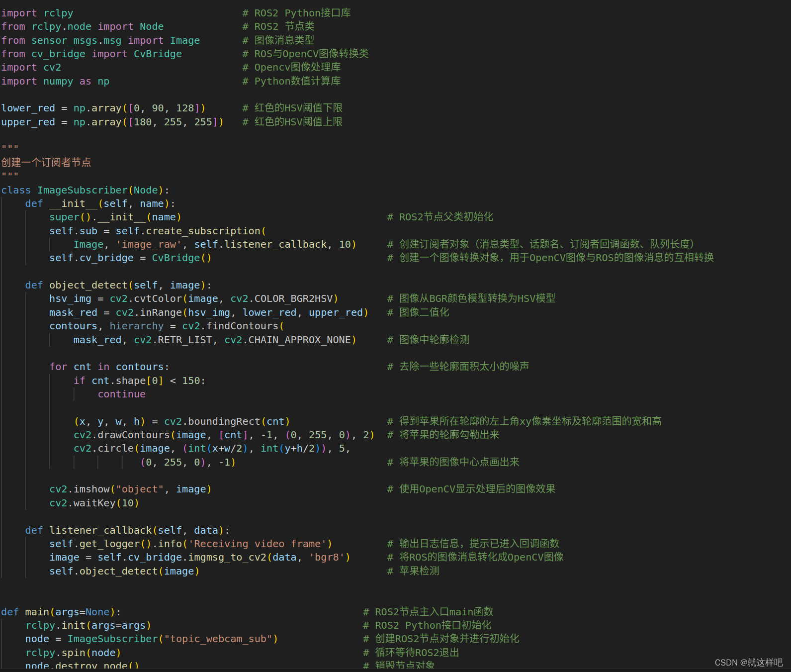The width and height of the screenshot is (791, 672).
Task: Click the cv2.findContours( line
Action: [167, 326]
